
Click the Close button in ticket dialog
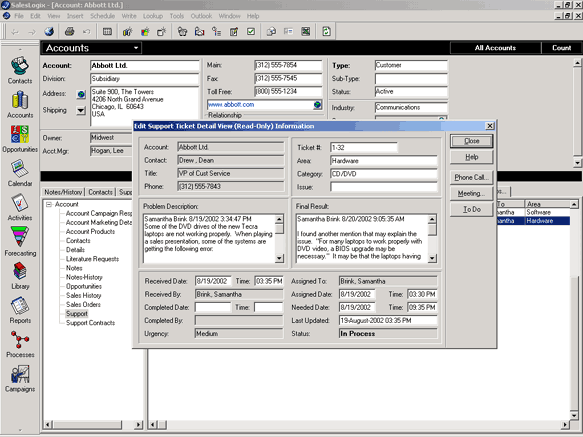(x=471, y=141)
